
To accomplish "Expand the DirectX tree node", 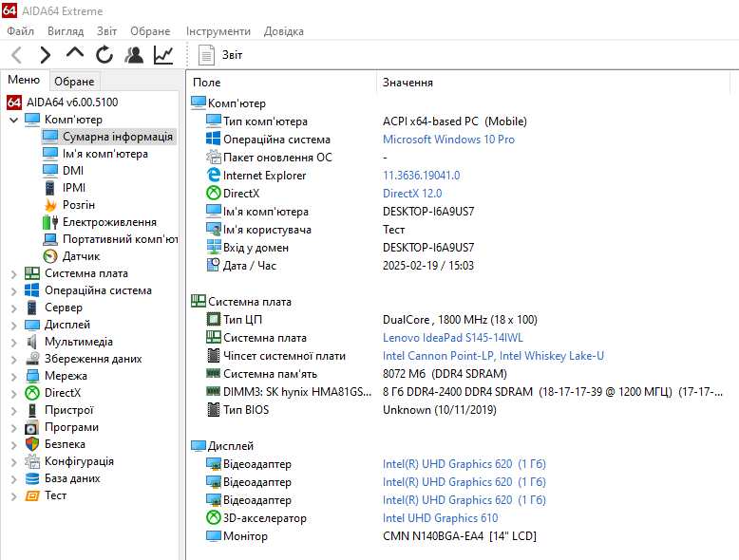I will [x=13, y=393].
